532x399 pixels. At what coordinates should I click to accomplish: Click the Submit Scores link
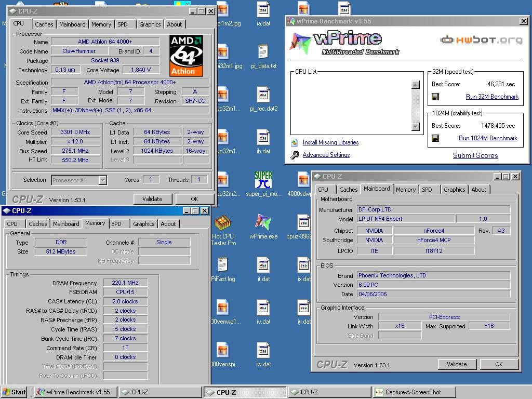[x=475, y=155]
